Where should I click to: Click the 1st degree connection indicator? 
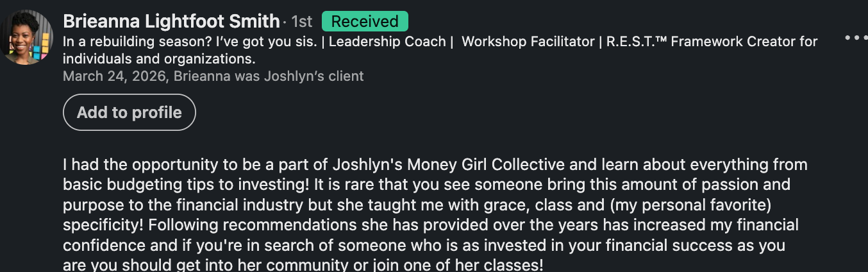point(301,21)
